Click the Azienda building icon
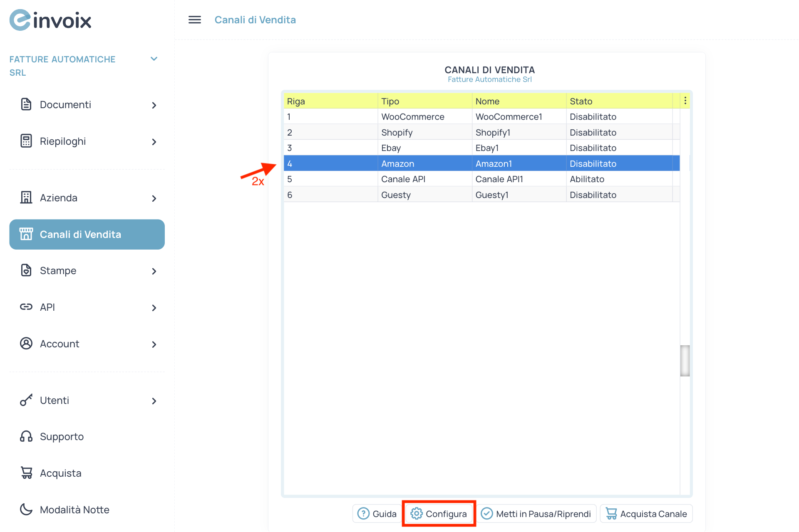The width and height of the screenshot is (799, 532). coord(26,198)
